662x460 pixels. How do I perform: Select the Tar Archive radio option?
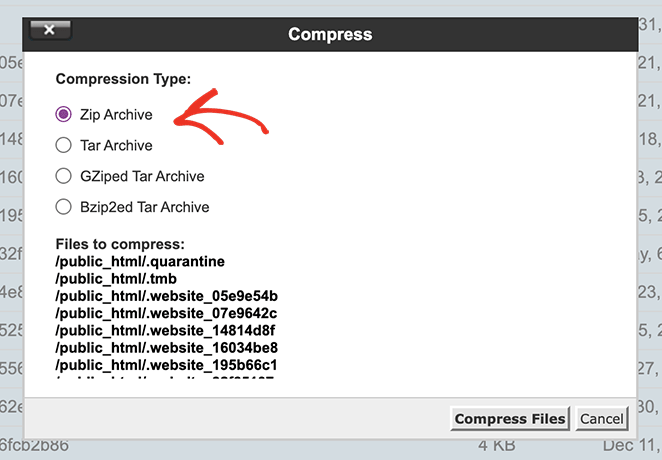(x=64, y=146)
